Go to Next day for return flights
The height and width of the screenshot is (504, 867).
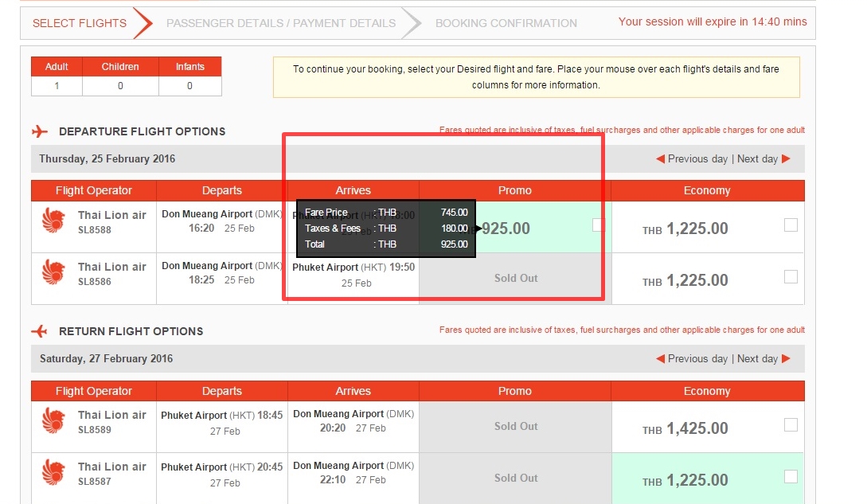pyautogui.click(x=757, y=358)
